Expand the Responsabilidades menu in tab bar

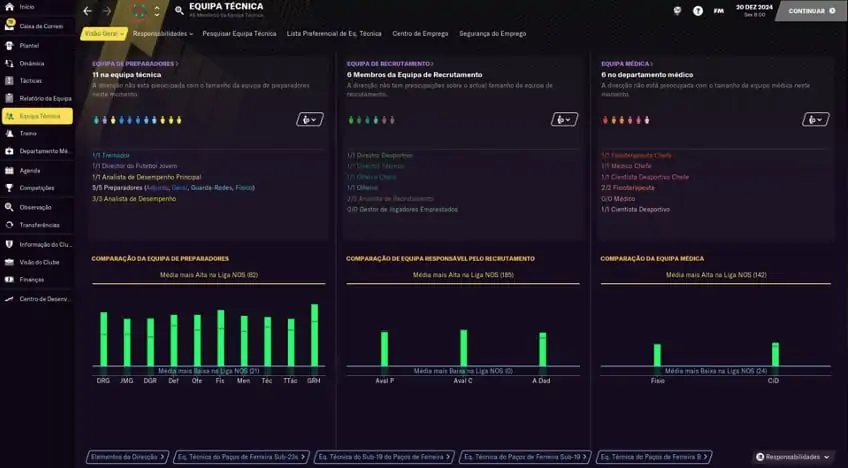[x=163, y=33]
